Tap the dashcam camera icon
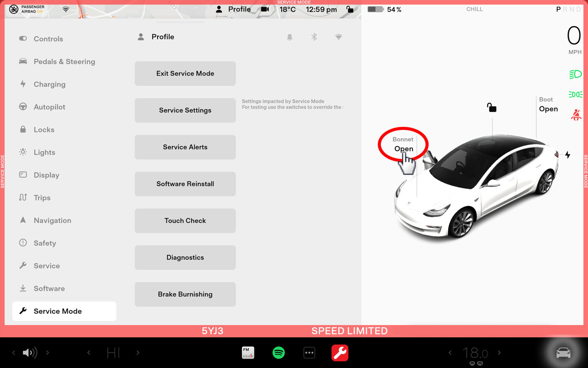The width and height of the screenshot is (588, 368). [x=265, y=9]
